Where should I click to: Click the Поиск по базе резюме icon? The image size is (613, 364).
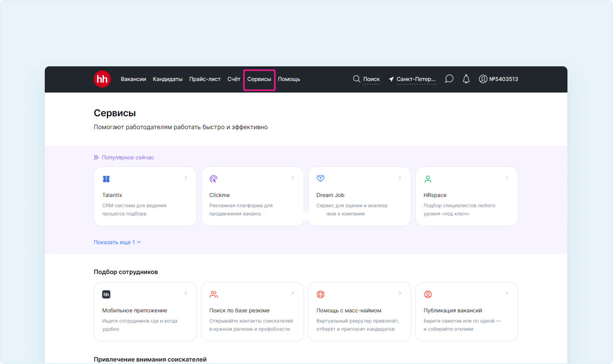tap(213, 295)
